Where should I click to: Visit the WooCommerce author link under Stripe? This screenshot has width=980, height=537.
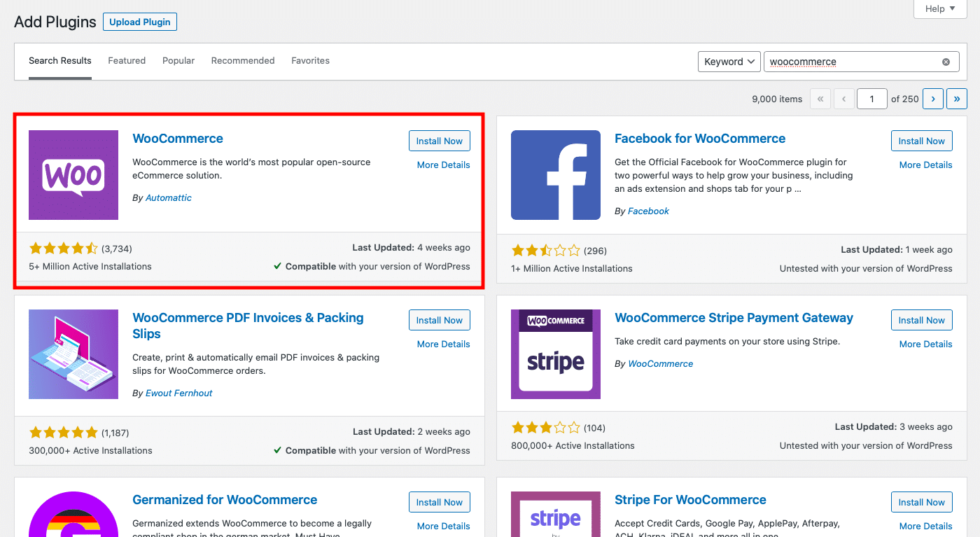click(x=661, y=364)
